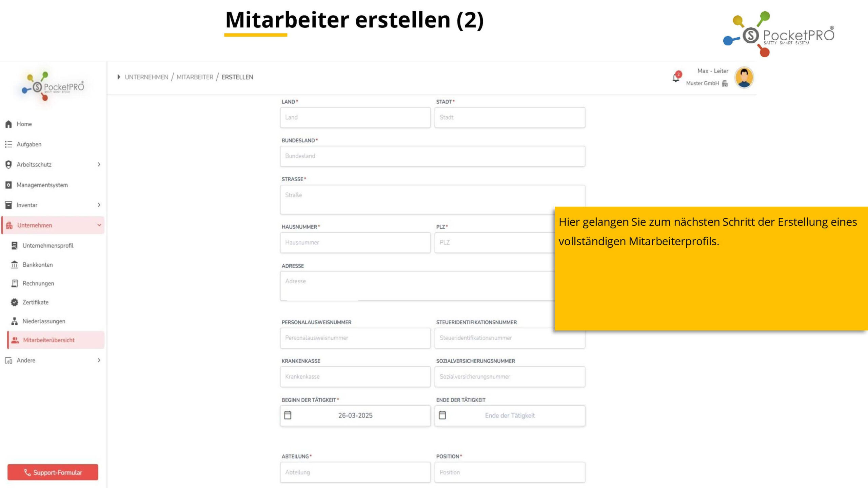Click the Aufgaben list icon

click(8, 144)
